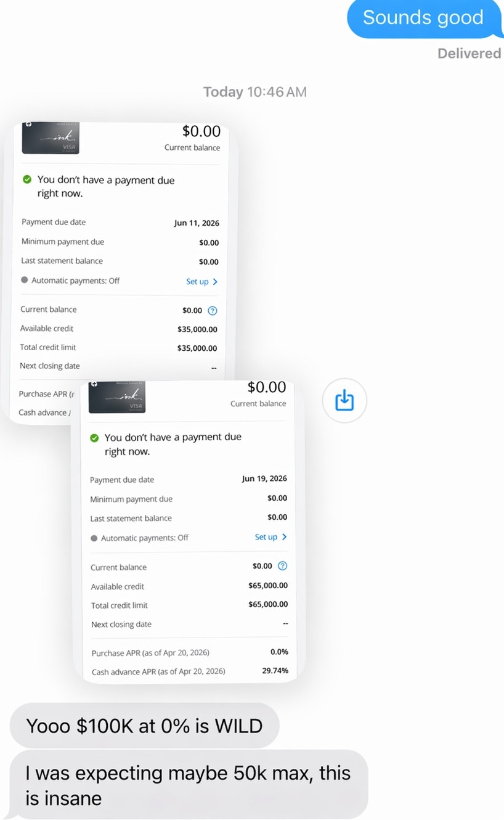The image size is (504, 820).
Task: Open the second Ink card screenshot with $65,000.00 limit
Action: tap(189, 531)
